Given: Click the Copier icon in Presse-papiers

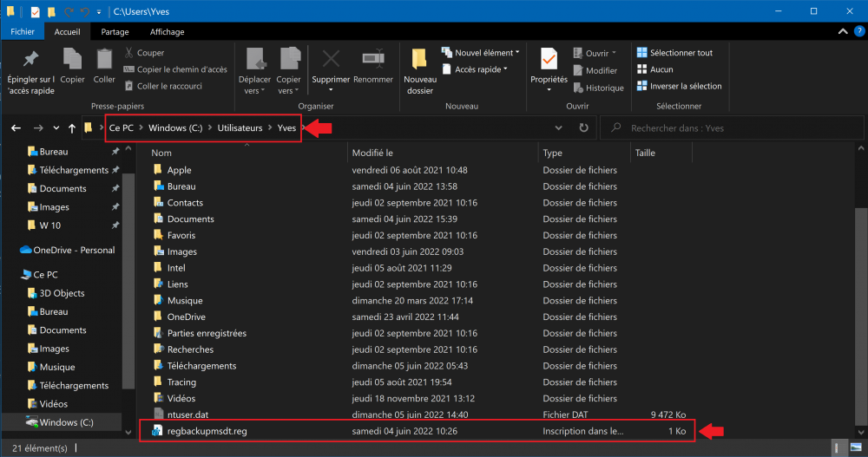Looking at the screenshot, I should pyautogui.click(x=72, y=60).
